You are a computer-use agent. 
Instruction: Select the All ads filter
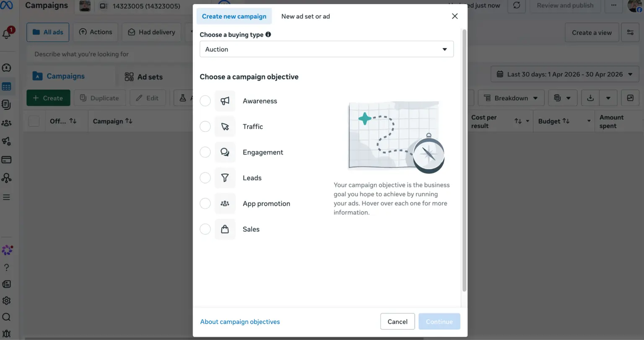tap(48, 32)
